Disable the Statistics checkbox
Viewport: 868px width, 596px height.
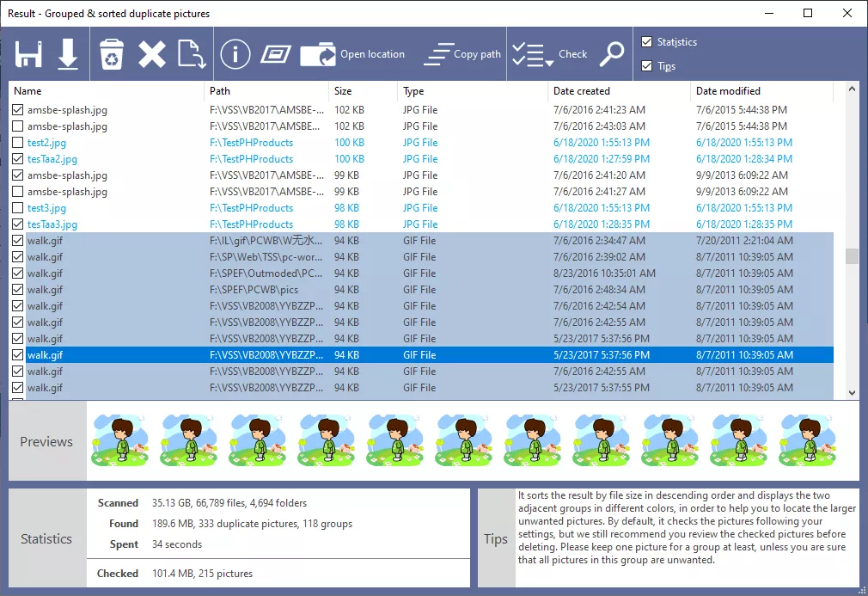pos(647,42)
